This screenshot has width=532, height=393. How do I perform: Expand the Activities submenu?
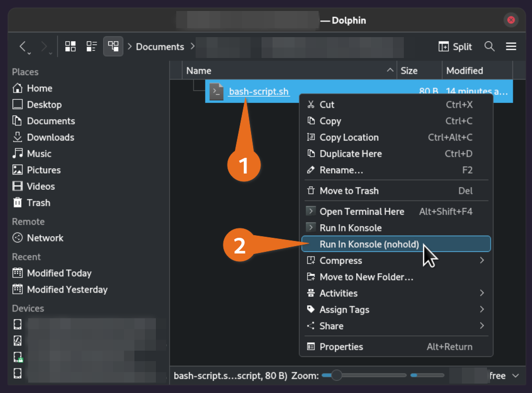pyautogui.click(x=395, y=293)
